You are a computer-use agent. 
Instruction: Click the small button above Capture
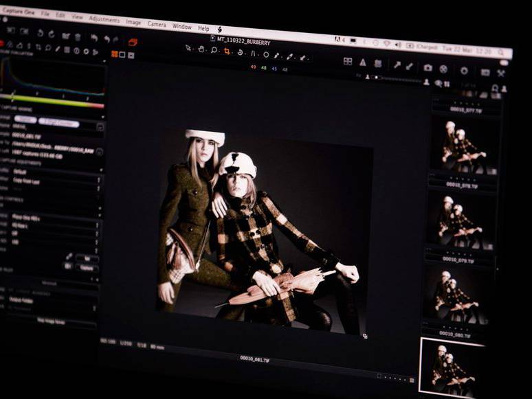click(x=87, y=258)
